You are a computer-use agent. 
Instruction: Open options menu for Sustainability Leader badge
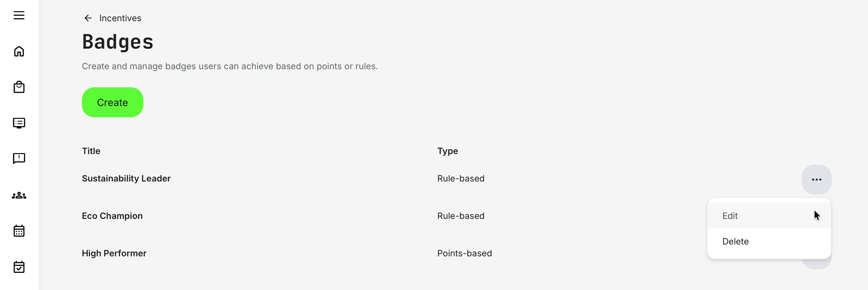(816, 179)
